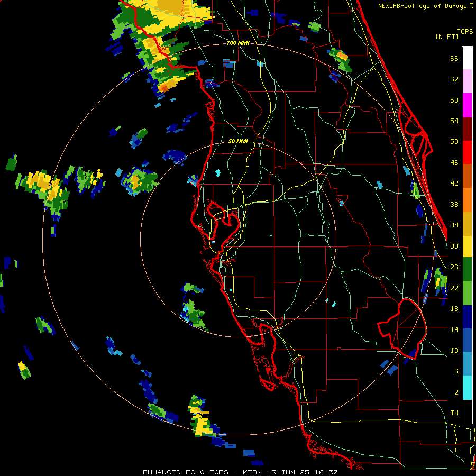The image size is (476, 476).
Task: Click the '22' legend value
Action: point(454,288)
